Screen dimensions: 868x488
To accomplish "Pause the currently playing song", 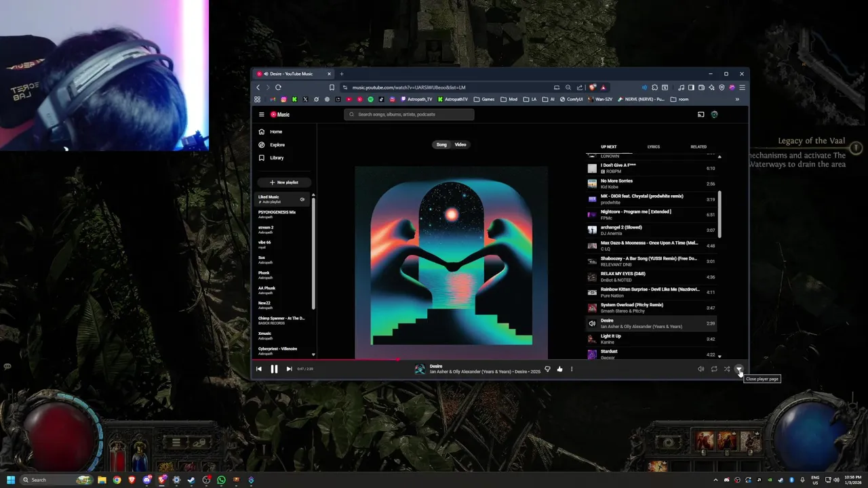I will (x=274, y=369).
